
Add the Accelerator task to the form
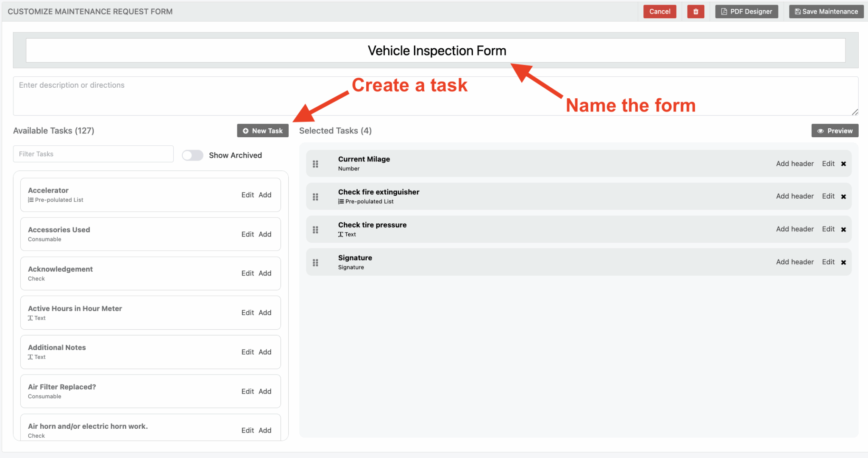coord(265,195)
